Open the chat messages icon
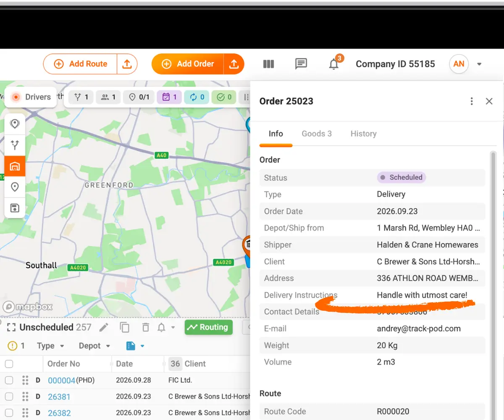Screen dimensions: 504x420 pyautogui.click(x=301, y=64)
